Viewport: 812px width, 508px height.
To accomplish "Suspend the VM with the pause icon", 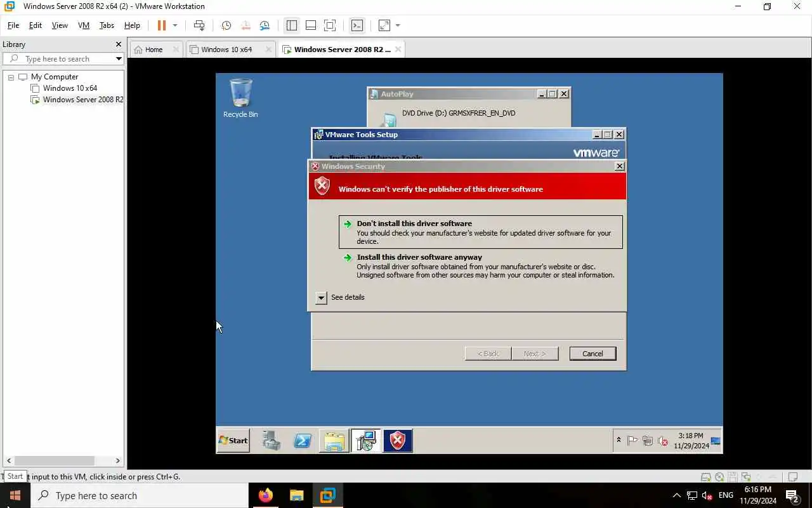I will pyautogui.click(x=161, y=25).
